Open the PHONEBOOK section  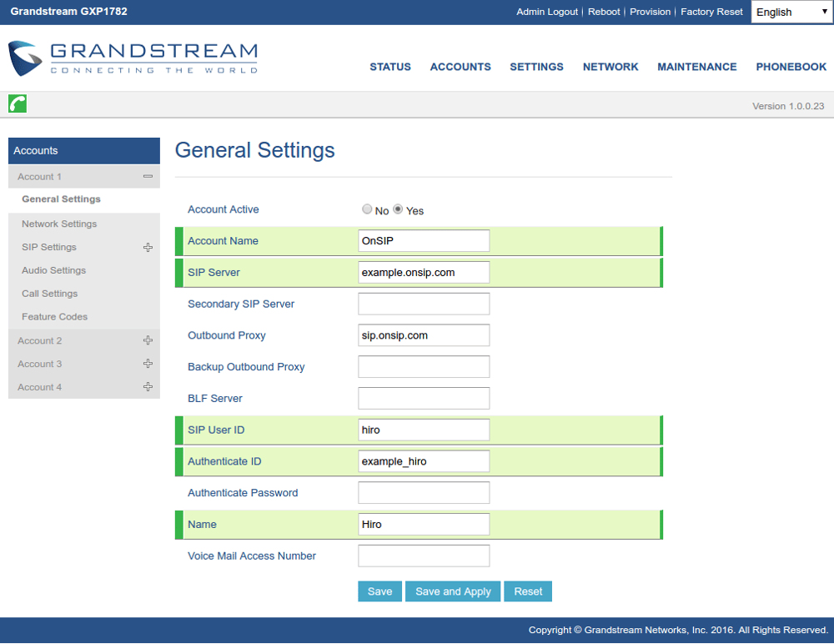(791, 67)
